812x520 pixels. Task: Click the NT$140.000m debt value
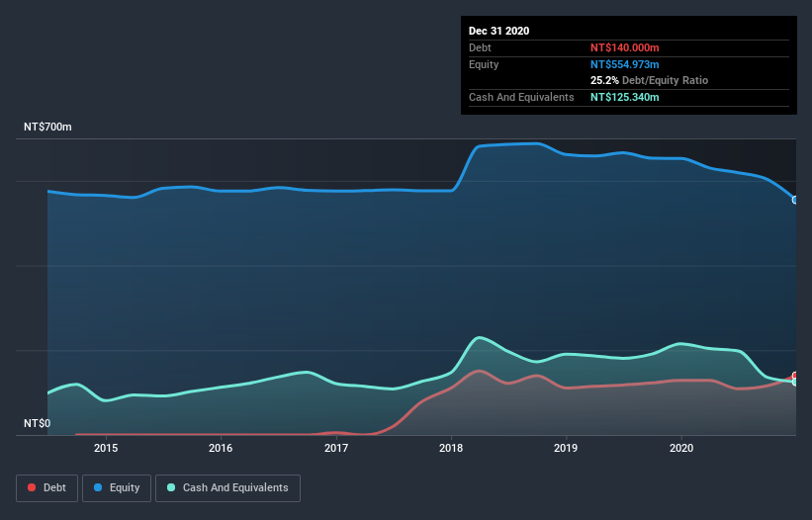[x=624, y=47]
